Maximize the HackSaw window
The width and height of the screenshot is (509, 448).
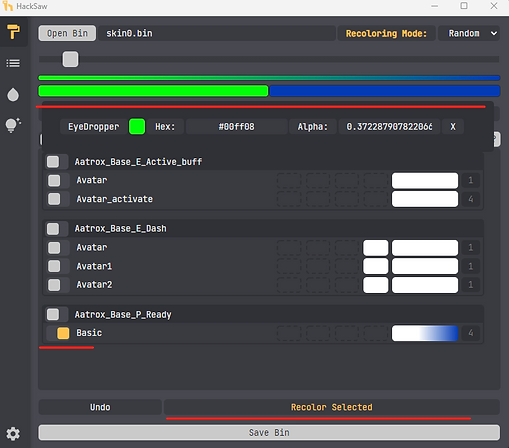(x=464, y=6)
